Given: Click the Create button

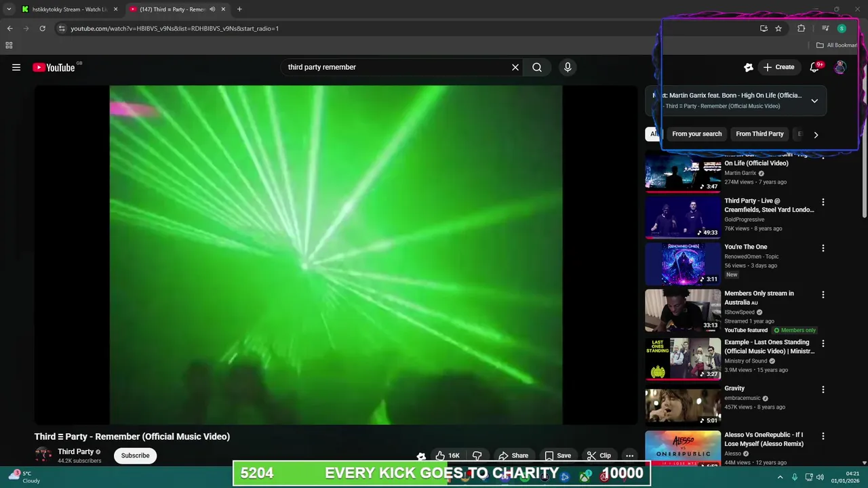Looking at the screenshot, I should pos(778,67).
